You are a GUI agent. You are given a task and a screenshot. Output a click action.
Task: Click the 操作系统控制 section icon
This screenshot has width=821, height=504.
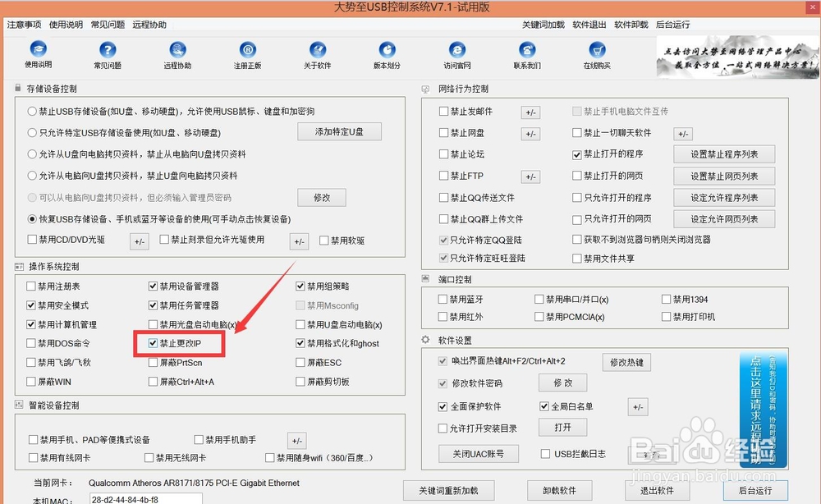19,267
